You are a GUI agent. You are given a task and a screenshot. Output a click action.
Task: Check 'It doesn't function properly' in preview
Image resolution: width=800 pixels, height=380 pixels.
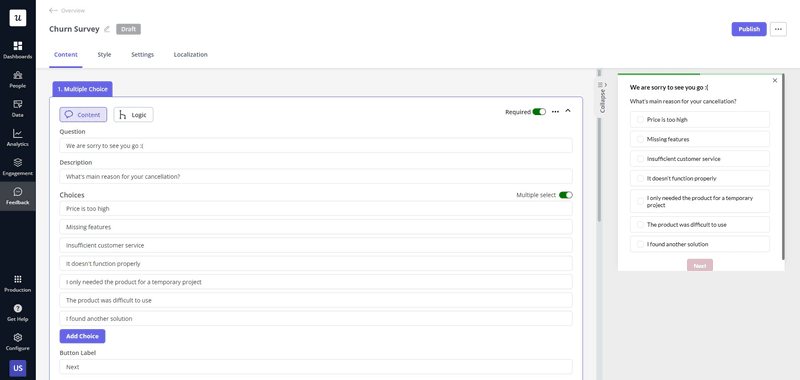[x=640, y=179]
